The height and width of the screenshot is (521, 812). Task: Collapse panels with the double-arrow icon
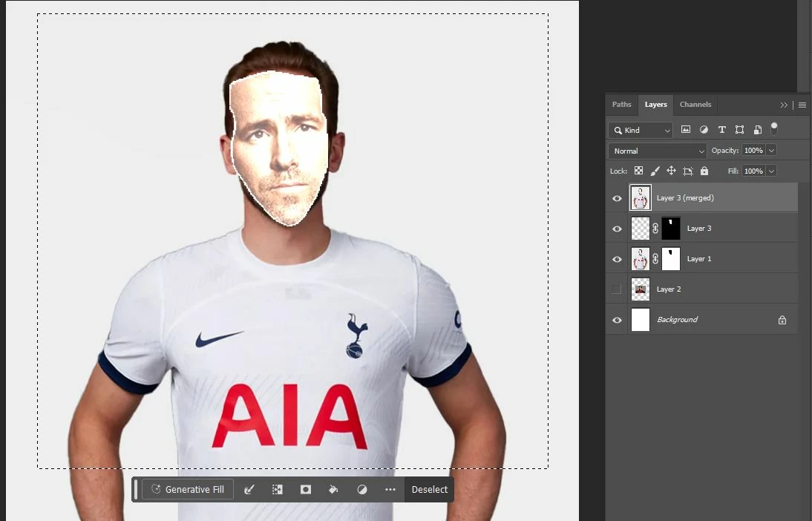[x=784, y=105]
